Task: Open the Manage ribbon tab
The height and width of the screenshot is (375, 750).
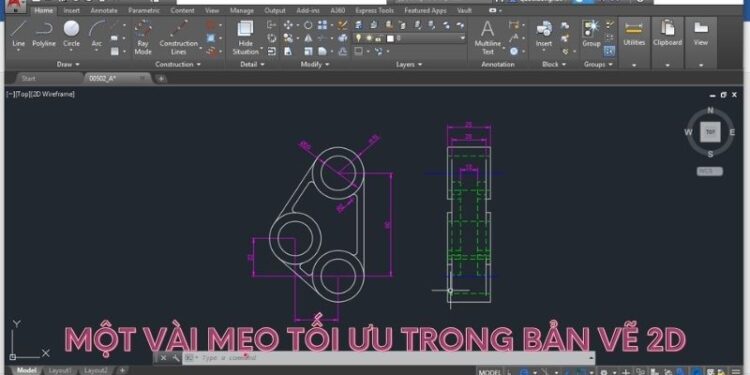Action: (242, 11)
